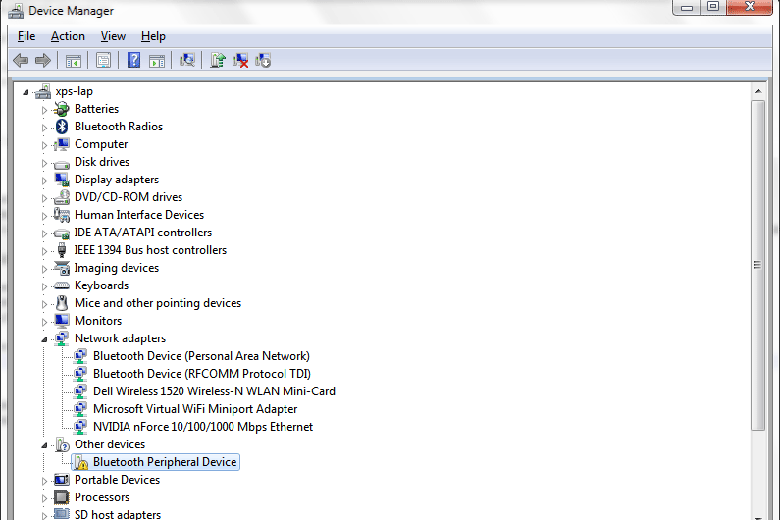Screen dimensions: 780x520
Task: Click the Disable device toolbar icon
Action: (x=264, y=61)
